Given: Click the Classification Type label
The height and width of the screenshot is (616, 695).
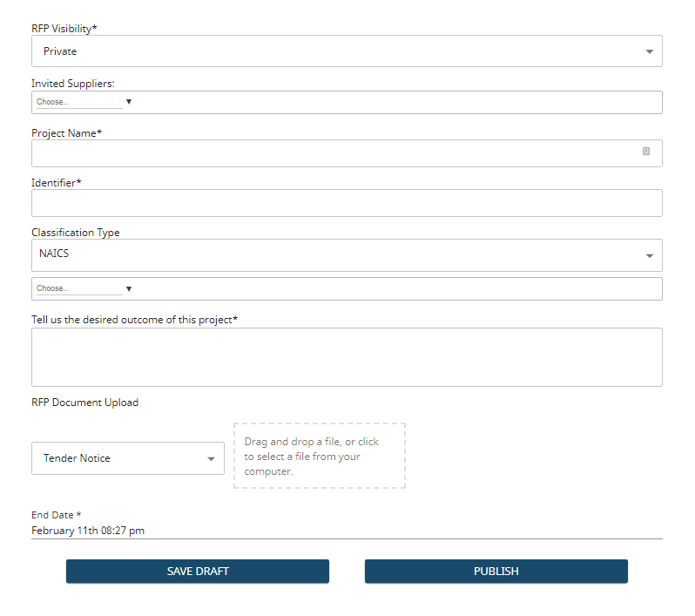Looking at the screenshot, I should [x=76, y=233].
